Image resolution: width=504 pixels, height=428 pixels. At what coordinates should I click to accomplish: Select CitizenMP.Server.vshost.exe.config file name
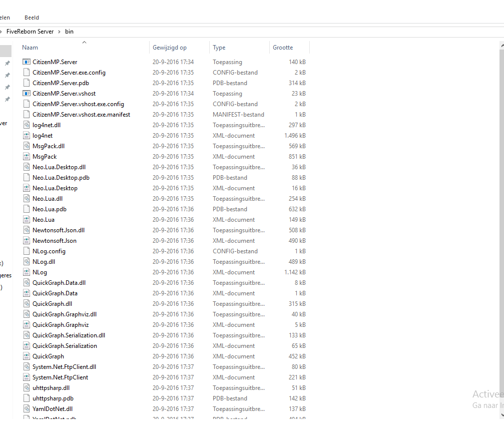coord(78,104)
